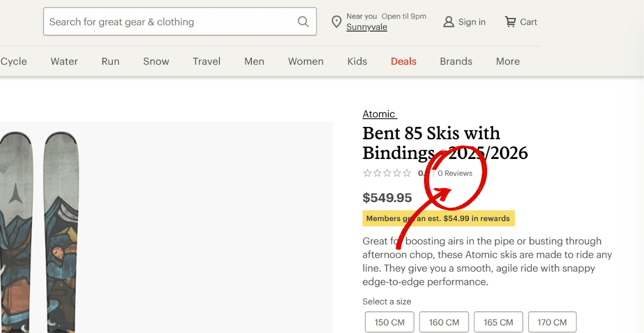Screen dimensions: 644x333
Task: Open the Women category menu
Action: 306,61
